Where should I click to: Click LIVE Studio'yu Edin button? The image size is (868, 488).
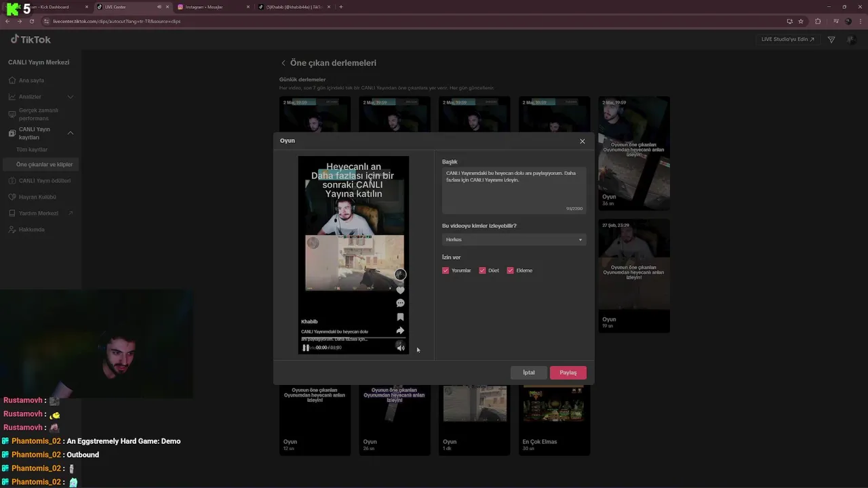[788, 39]
